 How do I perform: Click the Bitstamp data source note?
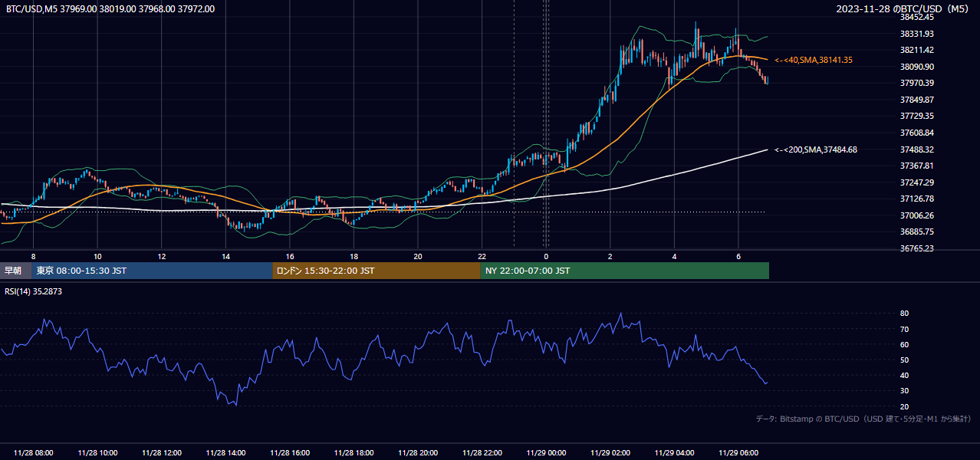pyautogui.click(x=863, y=419)
